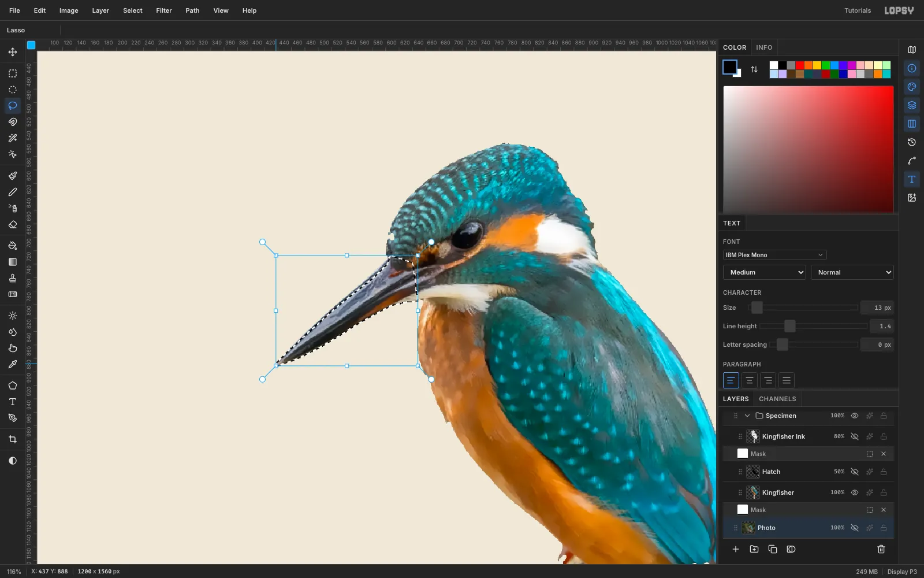
Task: Select the Elliptical Marquee tool
Action: [x=13, y=90]
